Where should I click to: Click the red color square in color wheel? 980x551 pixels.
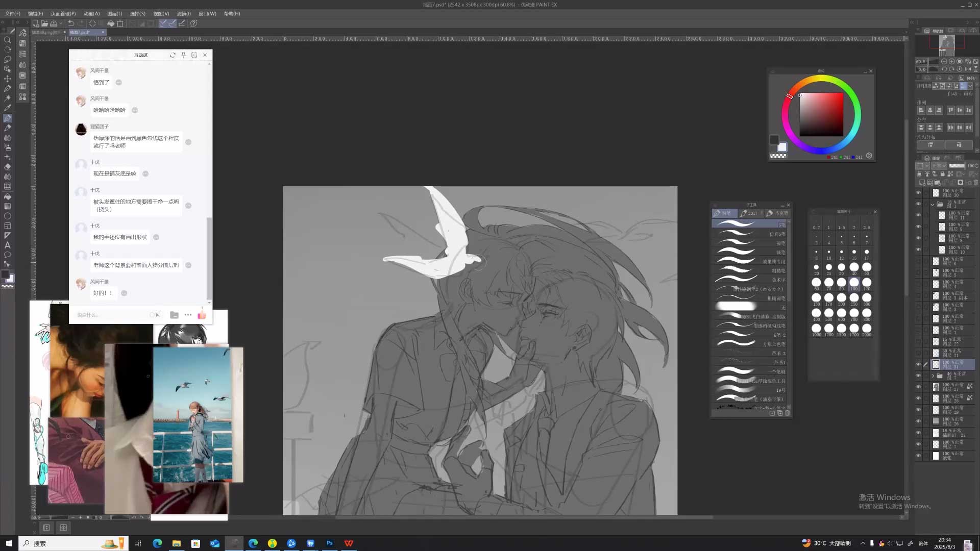pos(821,114)
